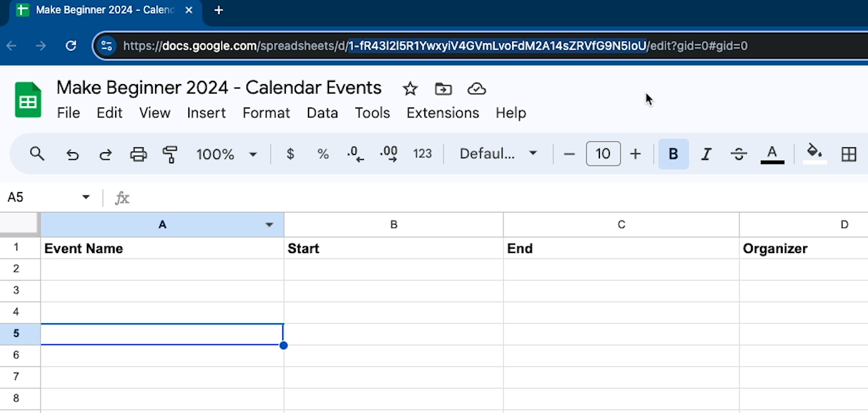Select the End header cell
Image resolution: width=868 pixels, height=413 pixels.
[622, 248]
